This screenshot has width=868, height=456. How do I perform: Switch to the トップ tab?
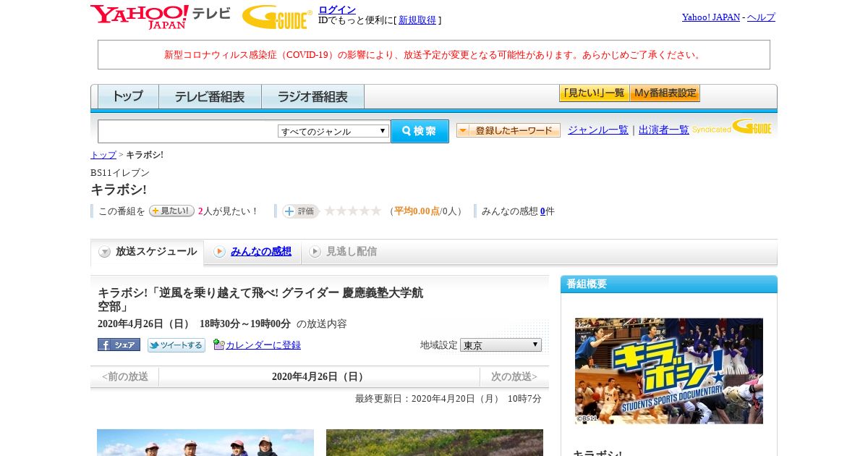point(128,96)
